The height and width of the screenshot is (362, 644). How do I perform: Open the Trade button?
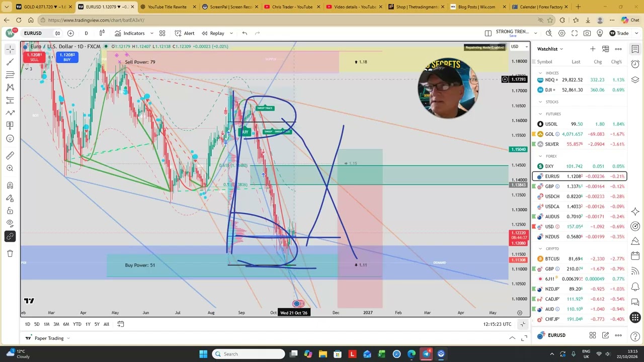coord(619,33)
